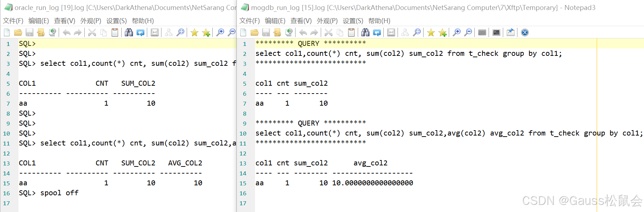
Task: Click Paste clipboard icon in mogdb_run_log window
Action: [351, 33]
